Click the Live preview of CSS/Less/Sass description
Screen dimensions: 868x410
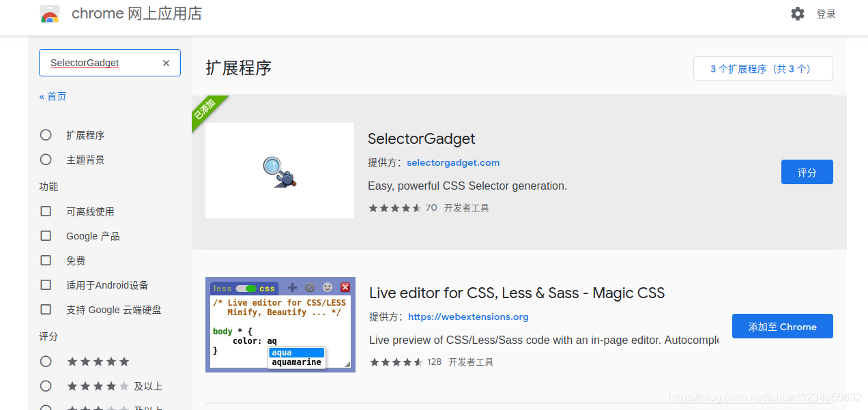coord(544,340)
